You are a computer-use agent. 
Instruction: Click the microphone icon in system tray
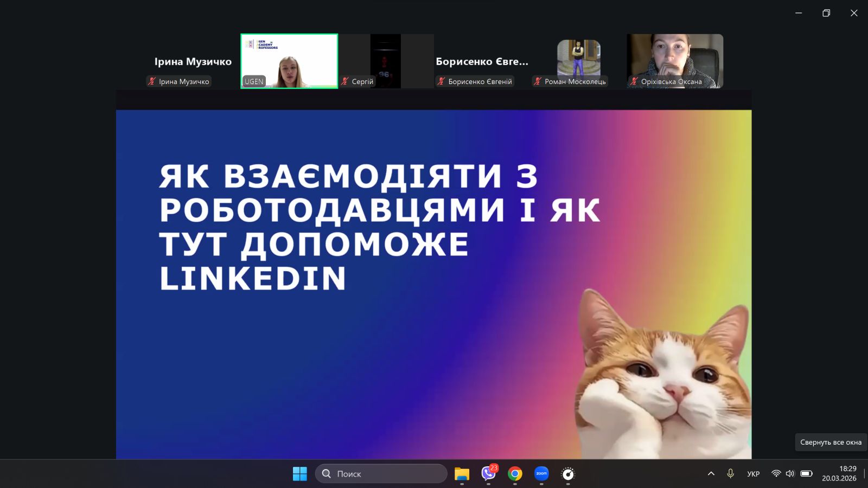tap(730, 474)
